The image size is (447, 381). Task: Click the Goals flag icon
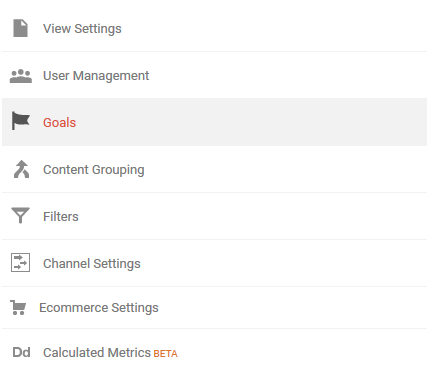point(21,121)
